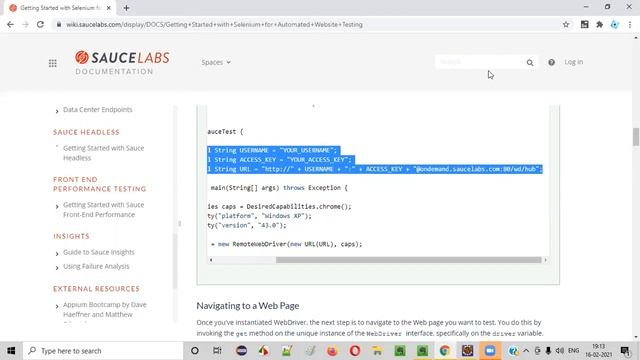The image size is (640, 360).
Task: Open the help question mark icon
Action: point(551,62)
